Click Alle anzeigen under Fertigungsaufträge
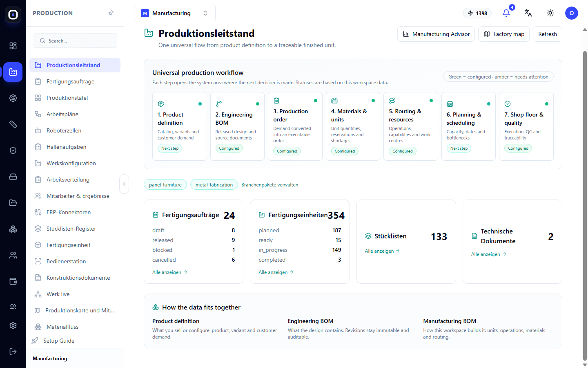The height and width of the screenshot is (368, 588). [170, 272]
